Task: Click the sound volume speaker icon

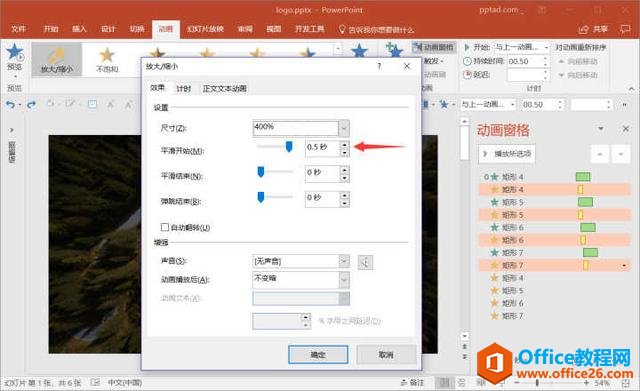Action: [x=365, y=262]
